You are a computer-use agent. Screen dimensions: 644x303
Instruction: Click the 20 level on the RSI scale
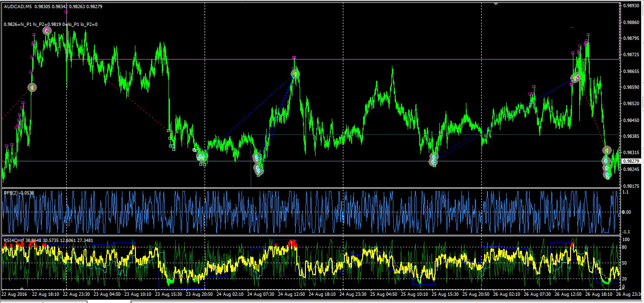tap(625, 279)
